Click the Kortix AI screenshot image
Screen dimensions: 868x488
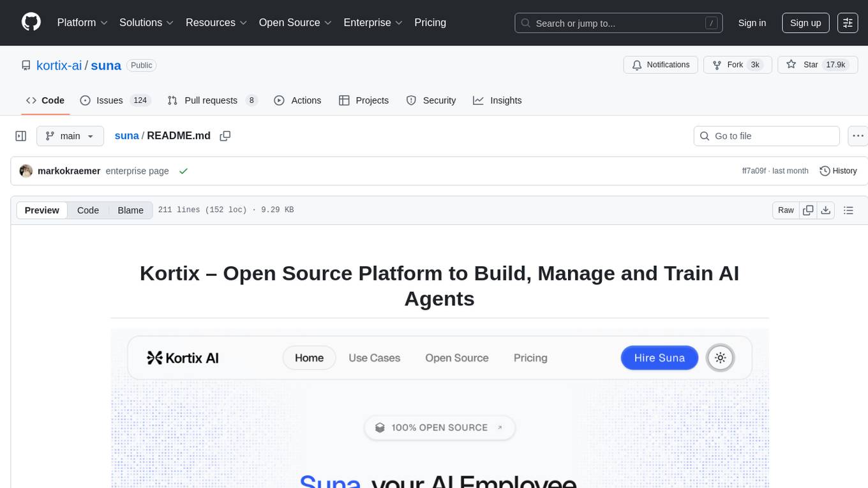tap(440, 408)
